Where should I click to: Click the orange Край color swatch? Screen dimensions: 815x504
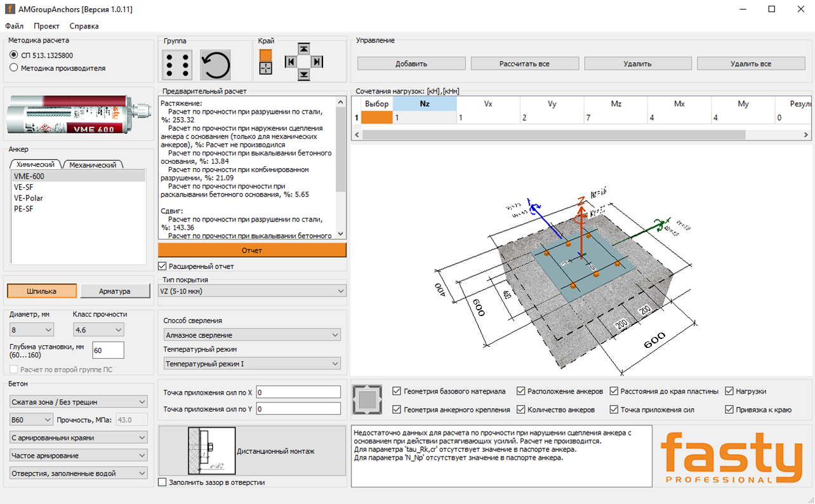[266, 55]
